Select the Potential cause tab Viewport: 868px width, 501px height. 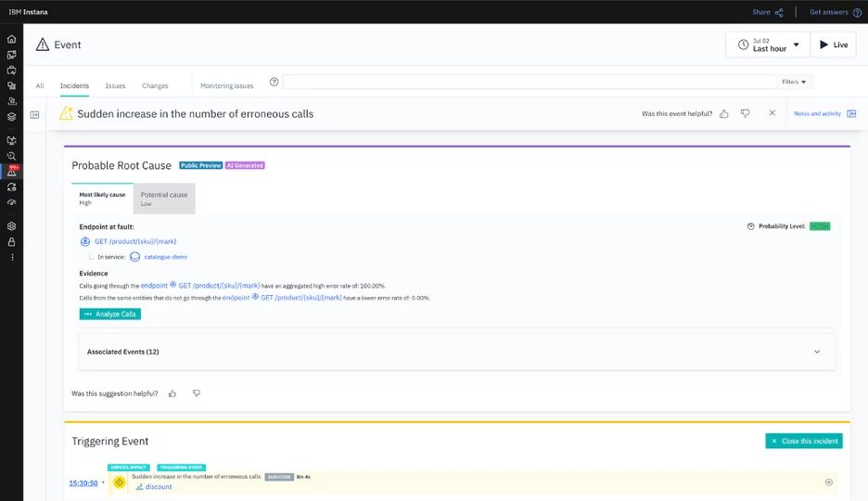point(164,199)
